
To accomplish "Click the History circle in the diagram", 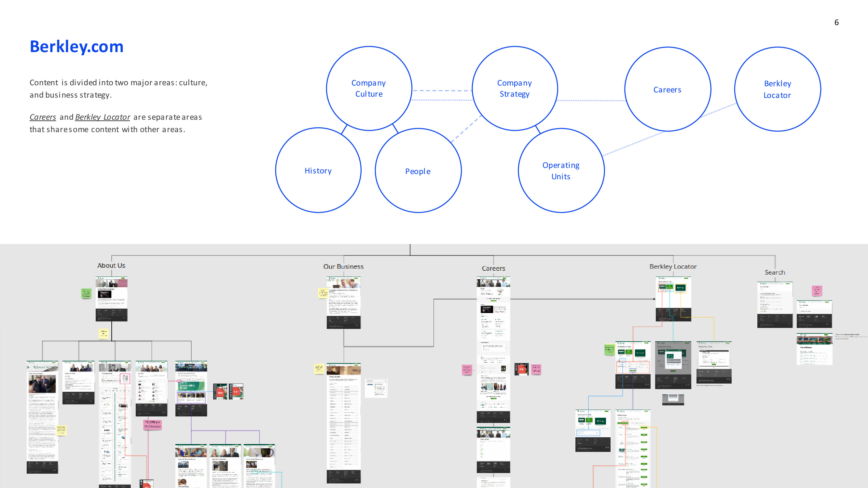I will [318, 170].
